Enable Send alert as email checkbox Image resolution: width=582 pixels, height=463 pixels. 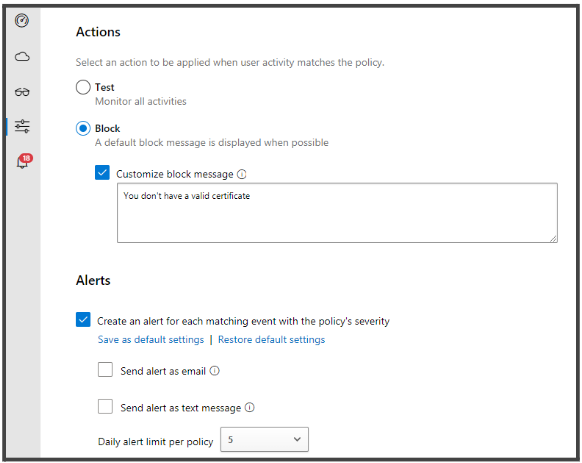pyautogui.click(x=105, y=370)
